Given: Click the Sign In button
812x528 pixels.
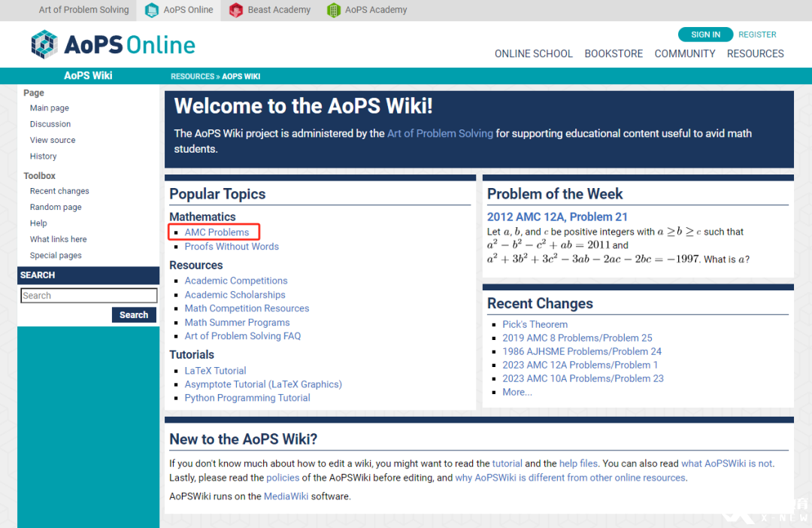Looking at the screenshot, I should 705,35.
